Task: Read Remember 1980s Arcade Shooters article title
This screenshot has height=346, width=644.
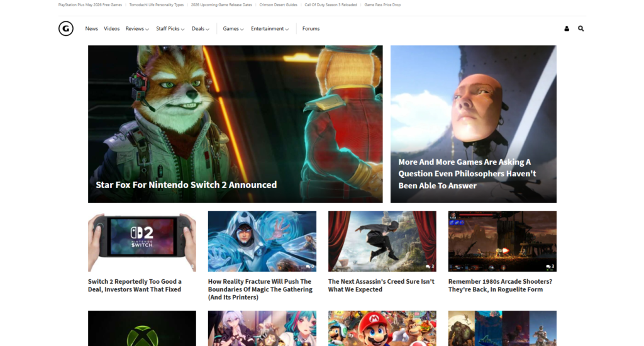Action: (500, 286)
